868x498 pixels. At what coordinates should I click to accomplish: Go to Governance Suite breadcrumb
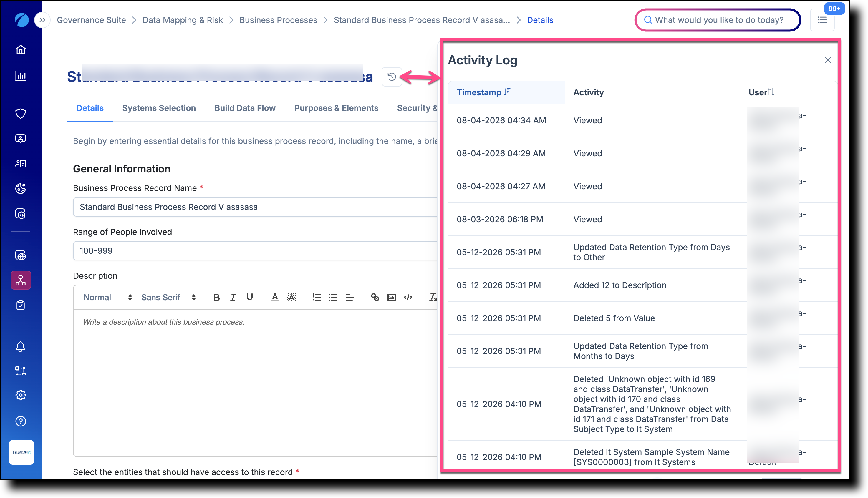(91, 20)
